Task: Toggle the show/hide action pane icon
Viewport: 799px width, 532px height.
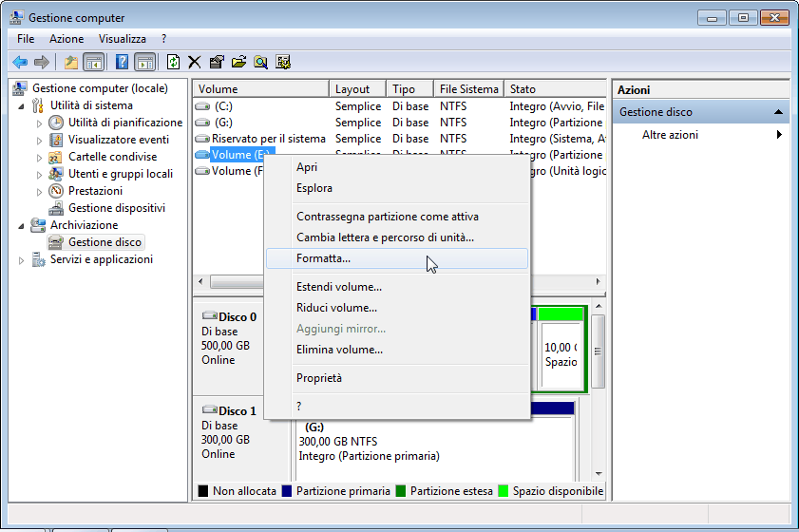Action: pyautogui.click(x=145, y=62)
